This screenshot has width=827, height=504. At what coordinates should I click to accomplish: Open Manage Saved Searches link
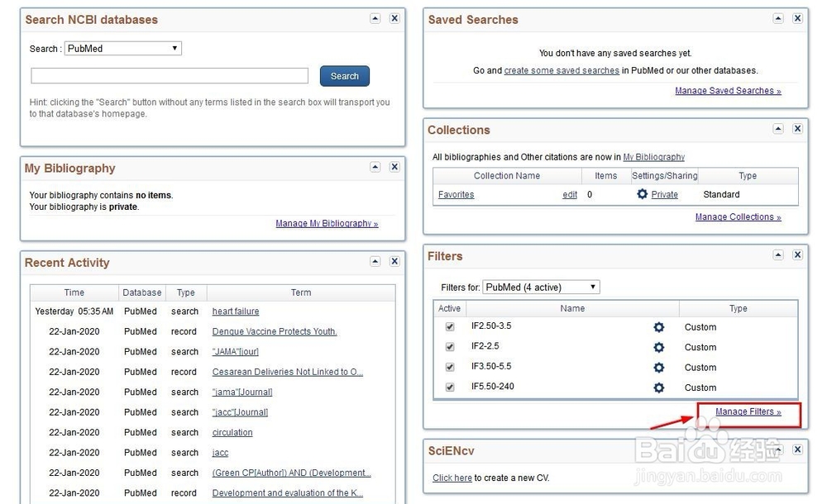point(728,91)
